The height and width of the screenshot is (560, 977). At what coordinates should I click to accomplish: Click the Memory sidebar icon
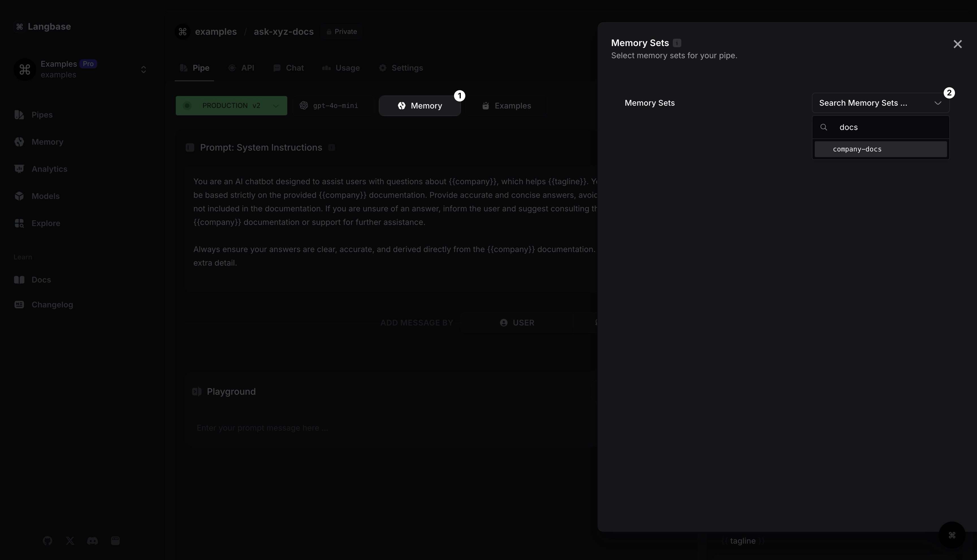[20, 142]
